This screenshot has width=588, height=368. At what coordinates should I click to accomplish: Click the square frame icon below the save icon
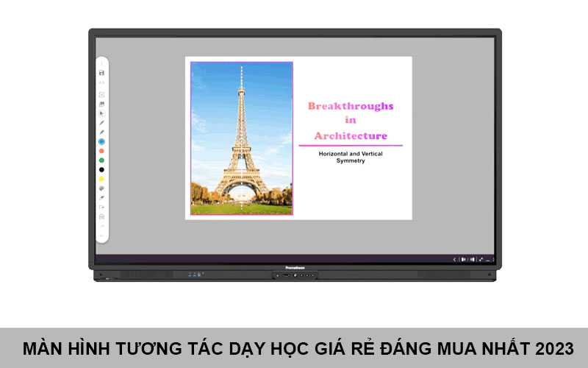[x=101, y=95]
